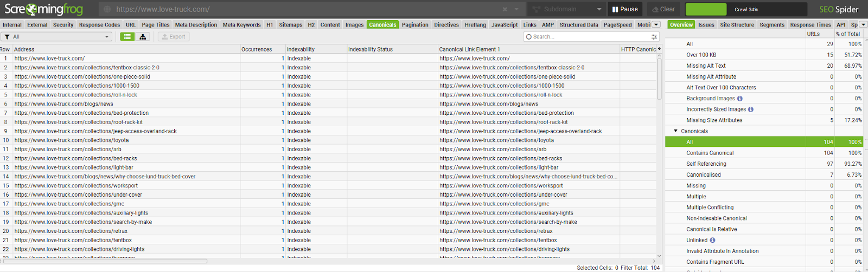Open the URL history dropdown arrow
The width and height of the screenshot is (868, 272).
click(517, 9)
